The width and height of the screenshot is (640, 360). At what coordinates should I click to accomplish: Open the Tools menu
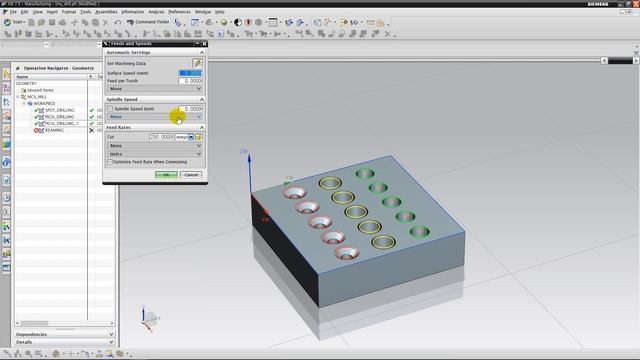pos(85,12)
